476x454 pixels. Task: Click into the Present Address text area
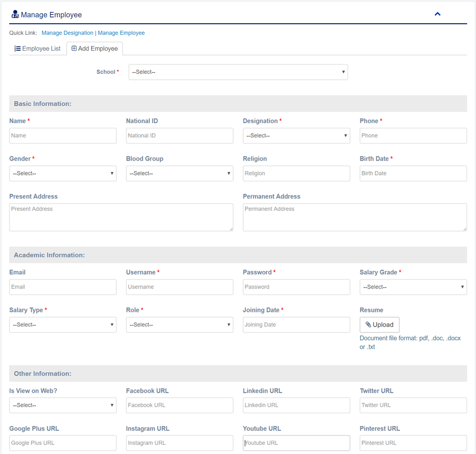pyautogui.click(x=121, y=217)
